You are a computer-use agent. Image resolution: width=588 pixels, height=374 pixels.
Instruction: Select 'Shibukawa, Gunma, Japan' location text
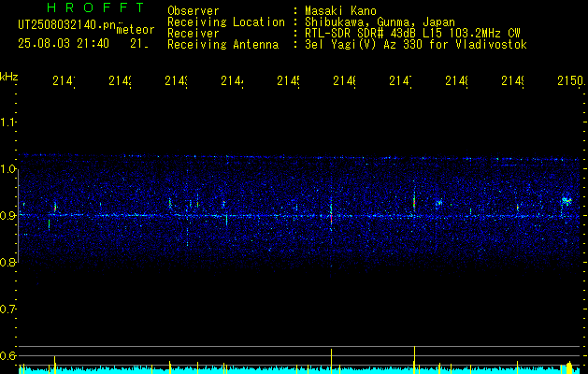tap(380, 22)
